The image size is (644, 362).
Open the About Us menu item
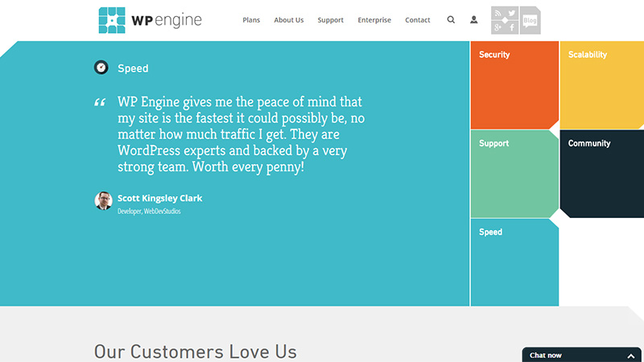coord(289,20)
